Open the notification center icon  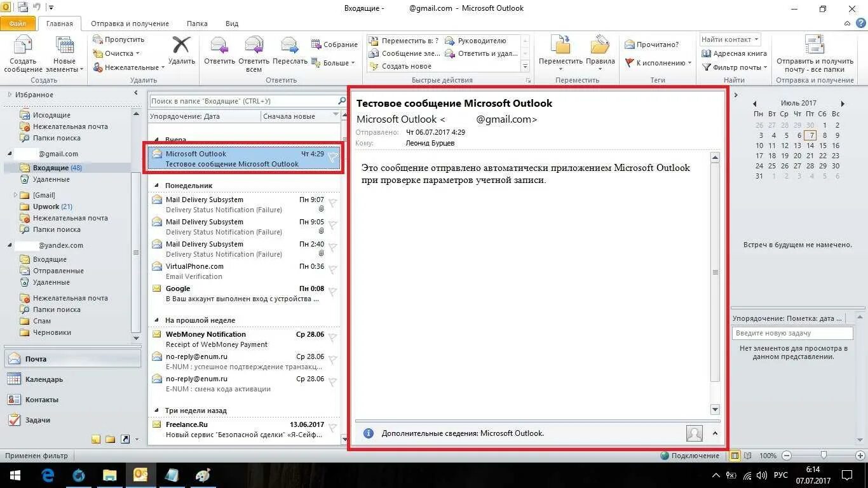coord(847,475)
